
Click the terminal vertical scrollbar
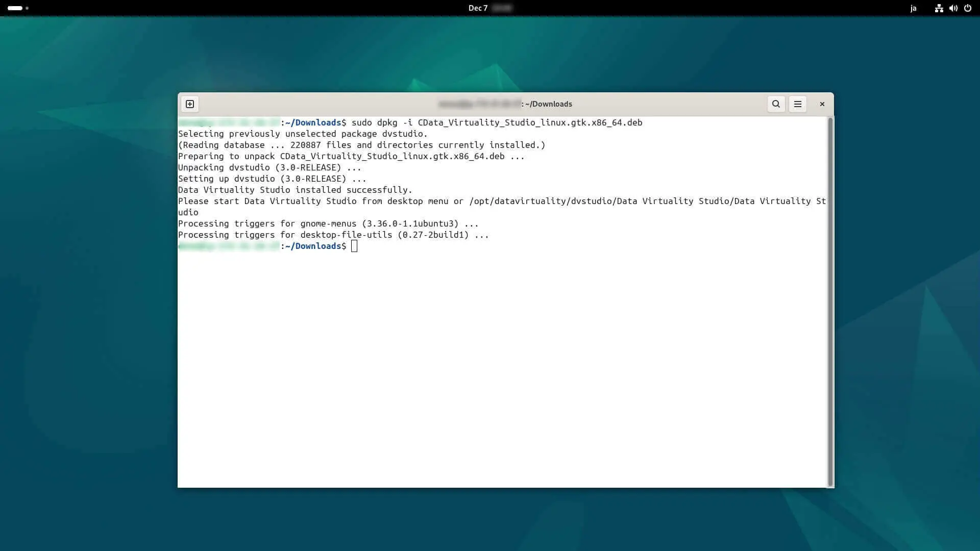(x=830, y=301)
